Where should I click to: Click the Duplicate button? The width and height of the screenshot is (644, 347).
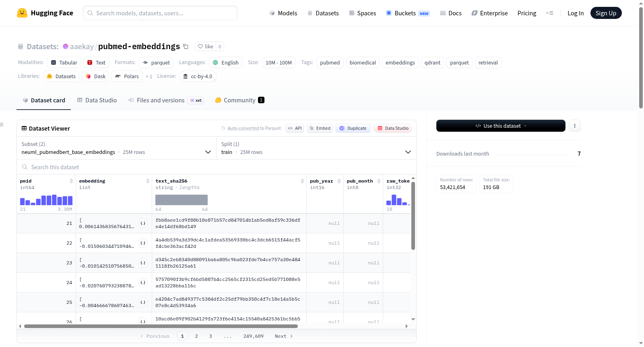tap(353, 128)
